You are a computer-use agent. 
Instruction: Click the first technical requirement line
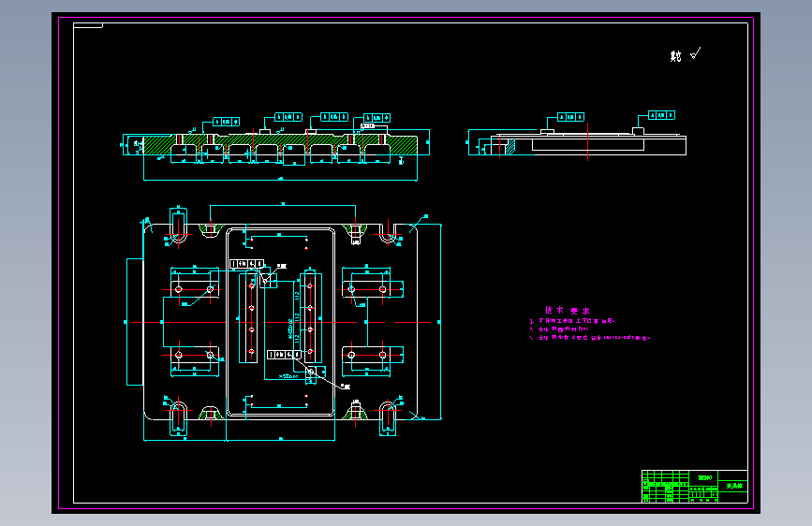pyautogui.click(x=571, y=321)
